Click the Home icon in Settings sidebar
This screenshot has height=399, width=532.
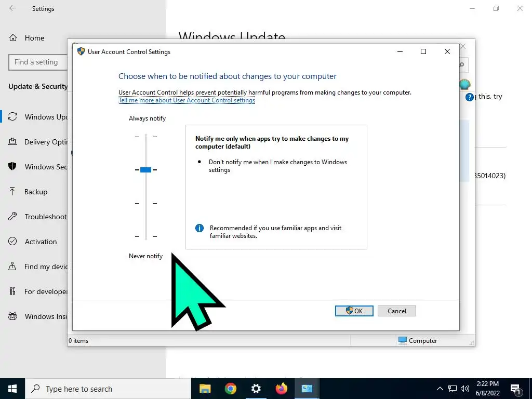click(x=13, y=37)
